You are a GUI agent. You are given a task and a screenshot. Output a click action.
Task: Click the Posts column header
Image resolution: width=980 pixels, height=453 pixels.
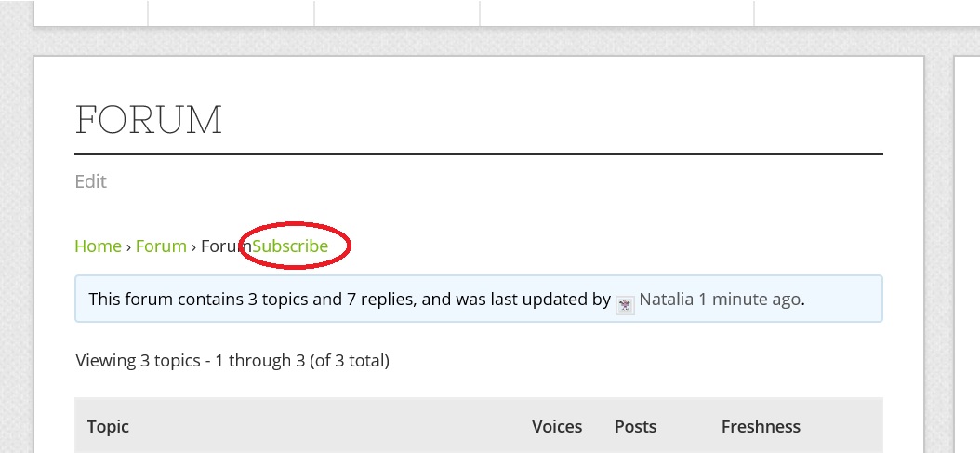pyautogui.click(x=636, y=427)
